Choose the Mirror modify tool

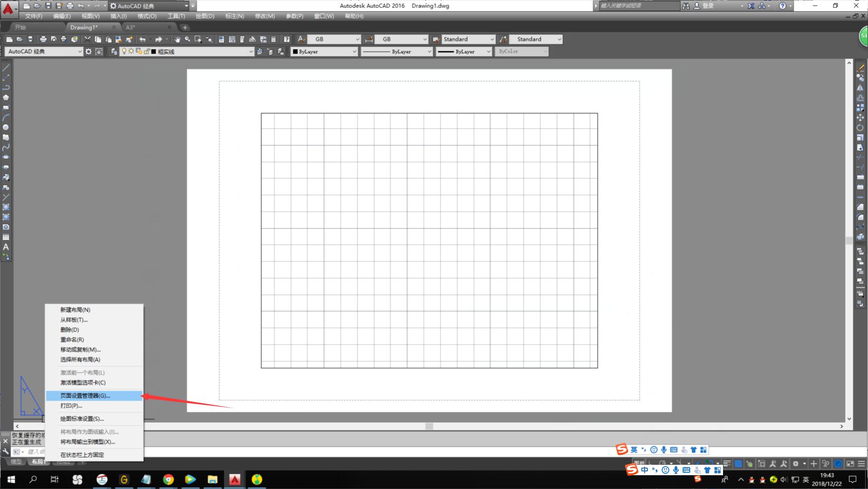(860, 88)
